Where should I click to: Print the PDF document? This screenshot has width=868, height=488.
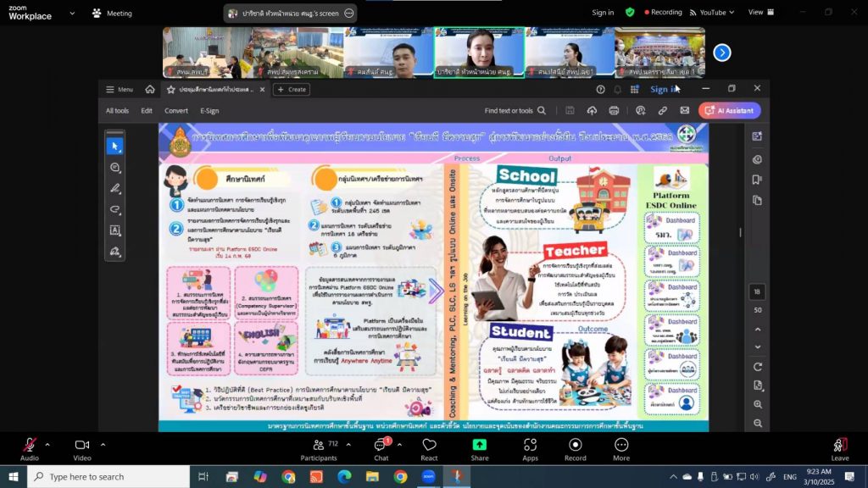614,111
